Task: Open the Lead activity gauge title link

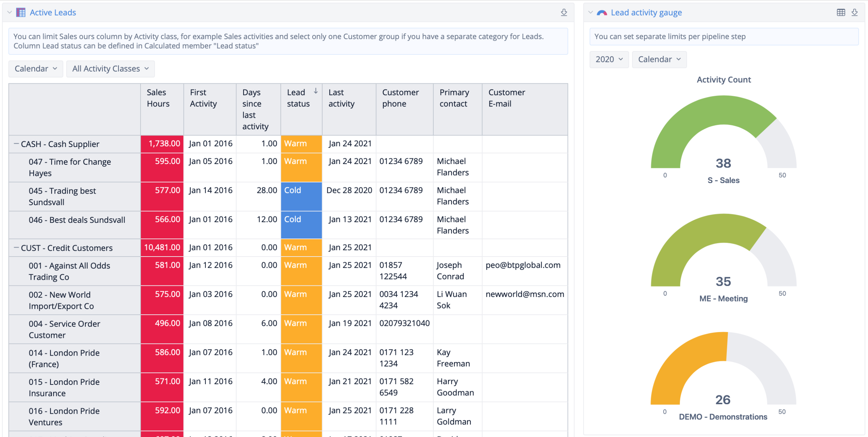Action: point(646,12)
